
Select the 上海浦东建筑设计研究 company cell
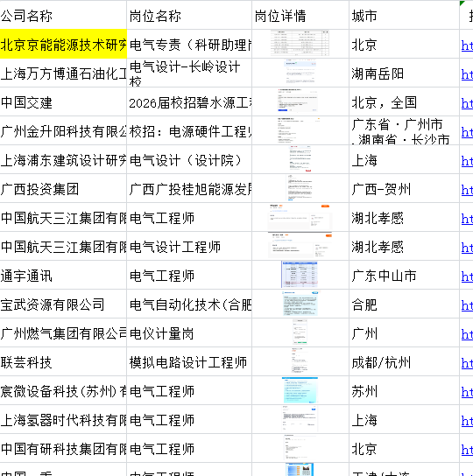pyautogui.click(x=63, y=159)
